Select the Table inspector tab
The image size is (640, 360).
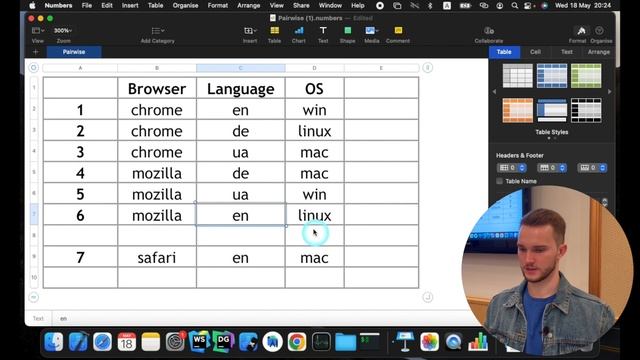coord(504,52)
